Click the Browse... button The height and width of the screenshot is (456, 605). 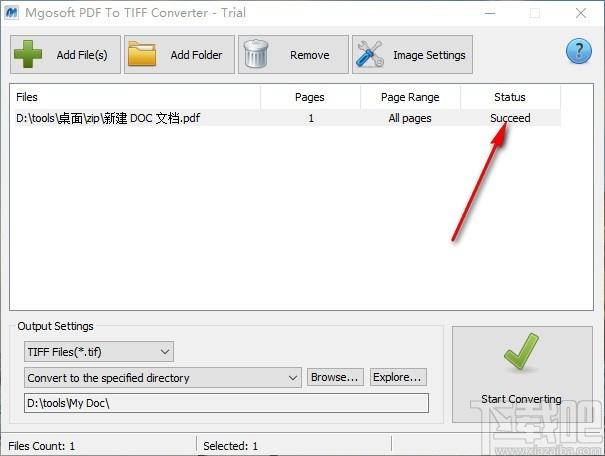click(x=335, y=377)
